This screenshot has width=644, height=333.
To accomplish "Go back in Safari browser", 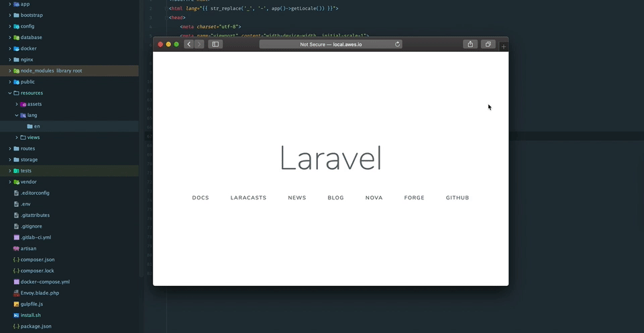I will point(189,44).
